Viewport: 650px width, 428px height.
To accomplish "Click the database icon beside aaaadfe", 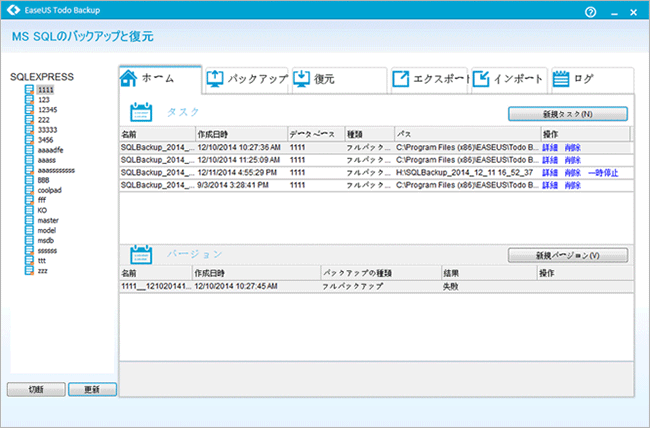I will (x=29, y=150).
